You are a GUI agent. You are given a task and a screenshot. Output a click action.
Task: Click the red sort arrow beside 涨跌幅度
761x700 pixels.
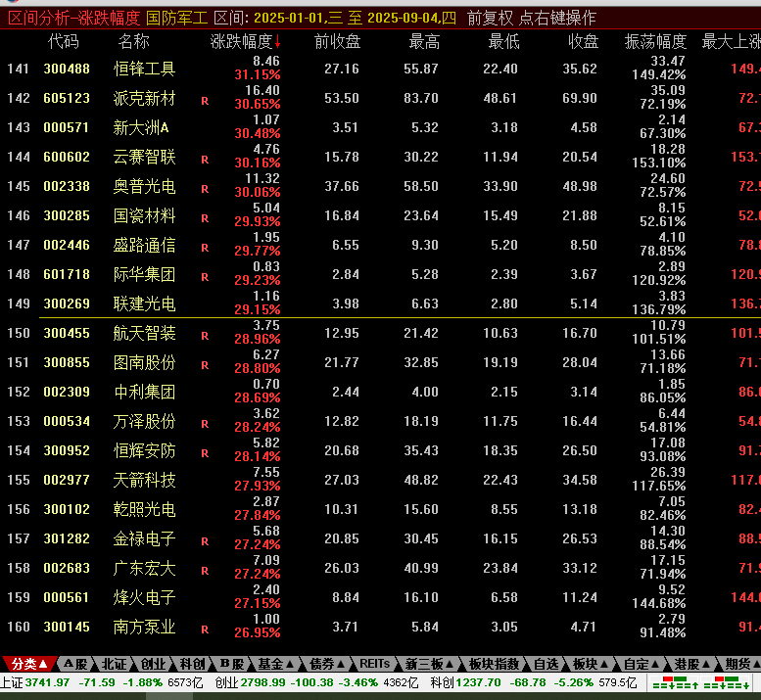(x=277, y=42)
